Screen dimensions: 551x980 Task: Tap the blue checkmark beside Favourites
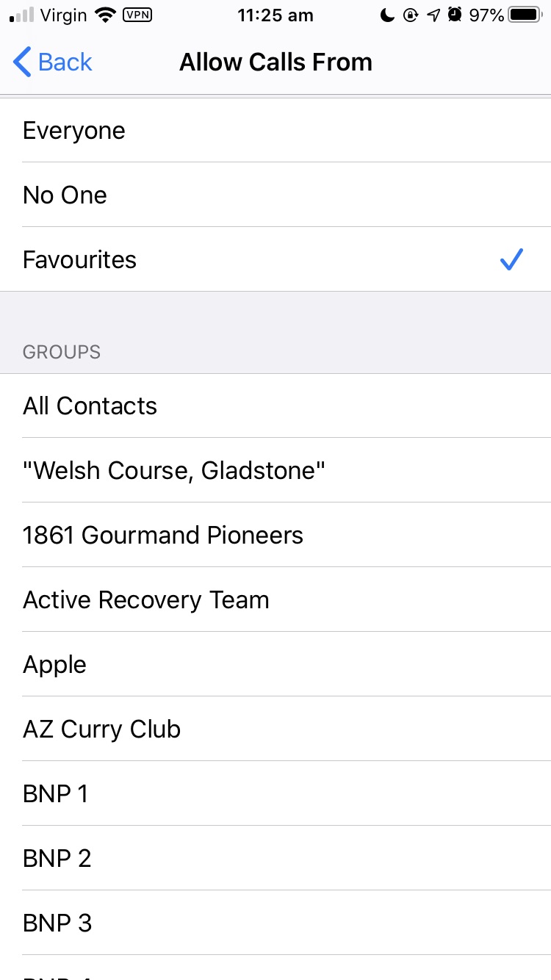pyautogui.click(x=511, y=259)
